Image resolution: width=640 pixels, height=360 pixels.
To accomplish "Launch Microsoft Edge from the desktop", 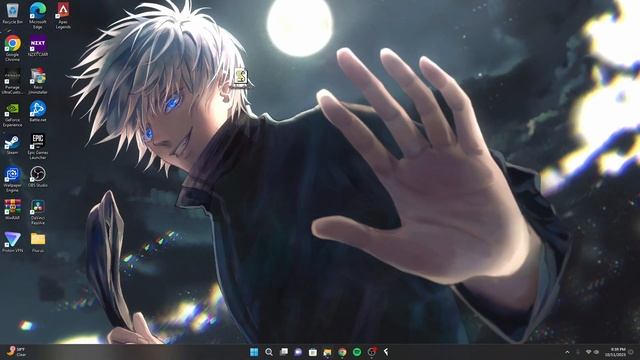I will coord(38,16).
